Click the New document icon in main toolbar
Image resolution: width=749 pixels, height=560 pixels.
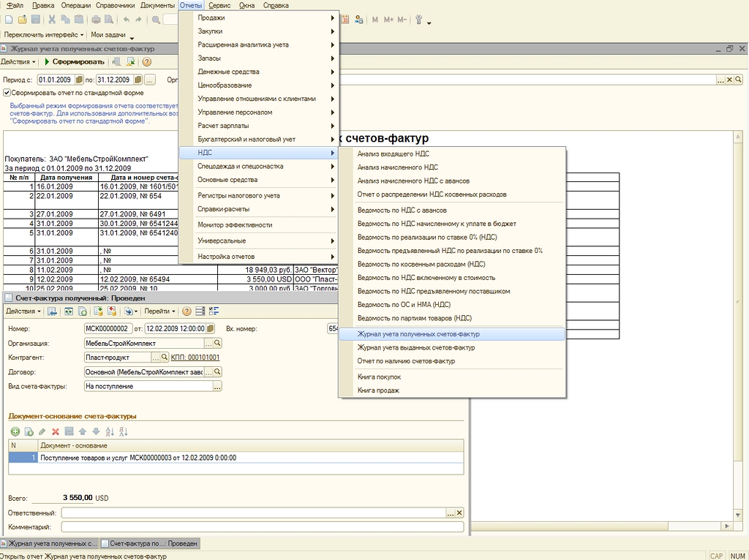(x=9, y=20)
